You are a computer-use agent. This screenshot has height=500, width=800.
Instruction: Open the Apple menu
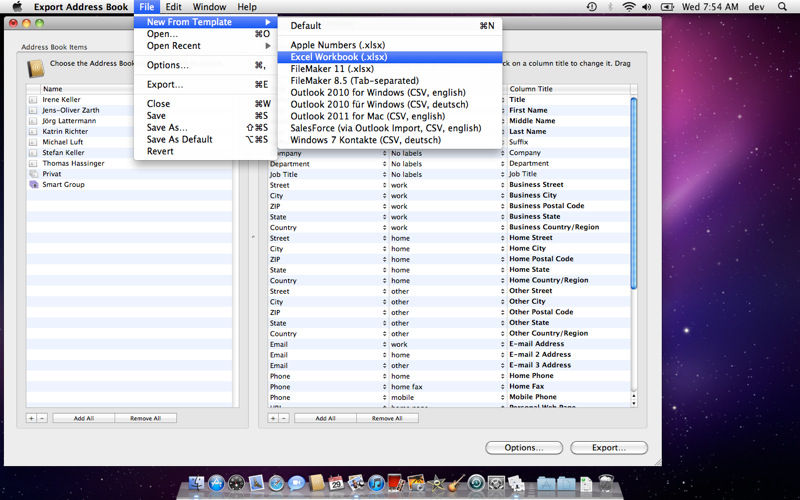click(17, 7)
